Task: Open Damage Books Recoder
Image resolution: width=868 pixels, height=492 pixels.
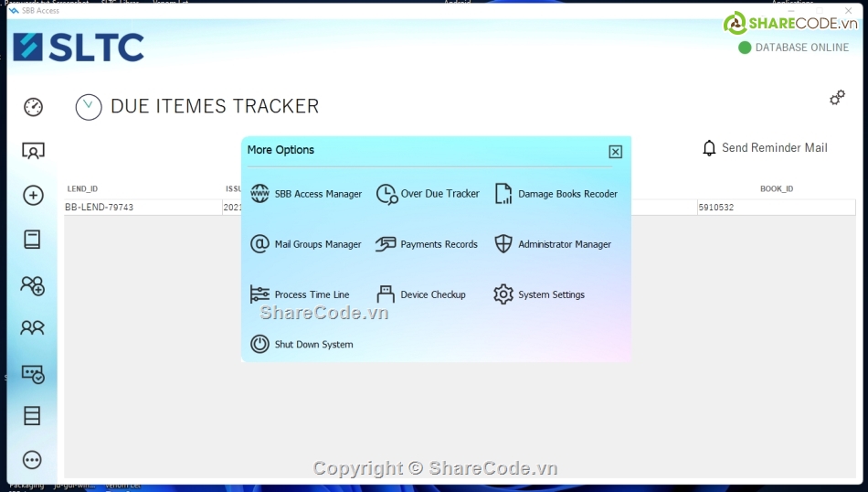Action: pyautogui.click(x=556, y=194)
